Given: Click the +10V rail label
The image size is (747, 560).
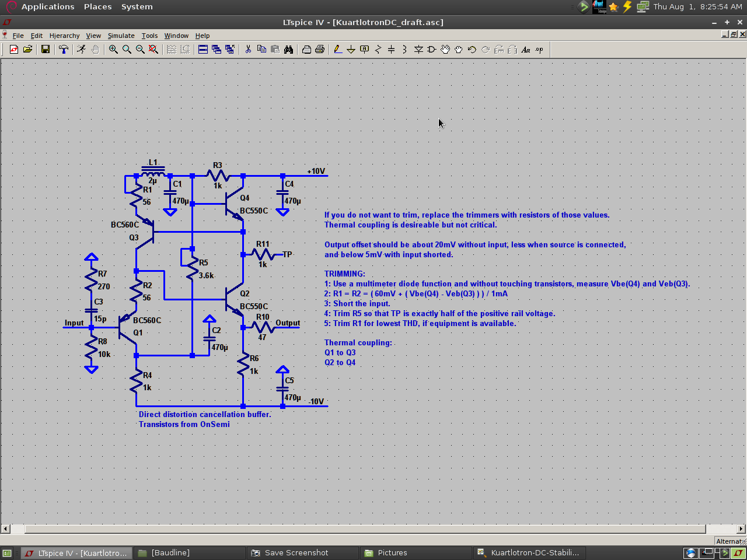Looking at the screenshot, I should tap(316, 171).
